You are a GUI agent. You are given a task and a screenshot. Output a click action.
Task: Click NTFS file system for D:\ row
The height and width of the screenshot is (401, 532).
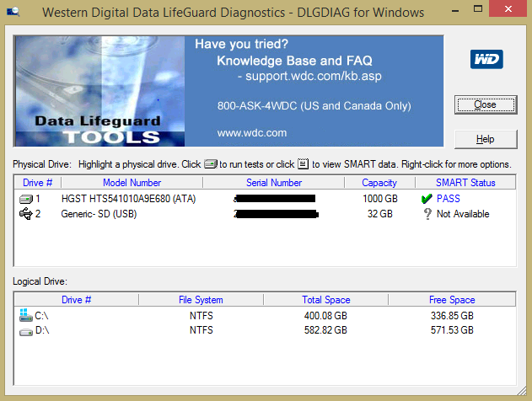202,330
